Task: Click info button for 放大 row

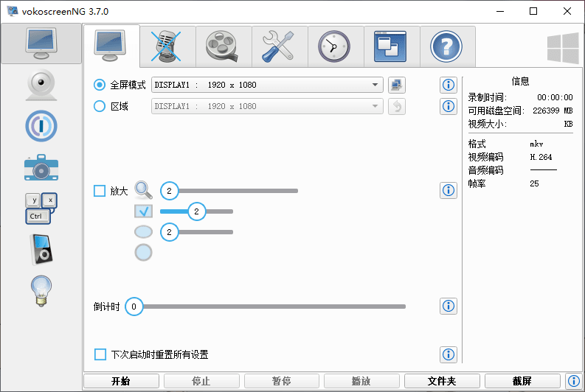Action: click(449, 190)
